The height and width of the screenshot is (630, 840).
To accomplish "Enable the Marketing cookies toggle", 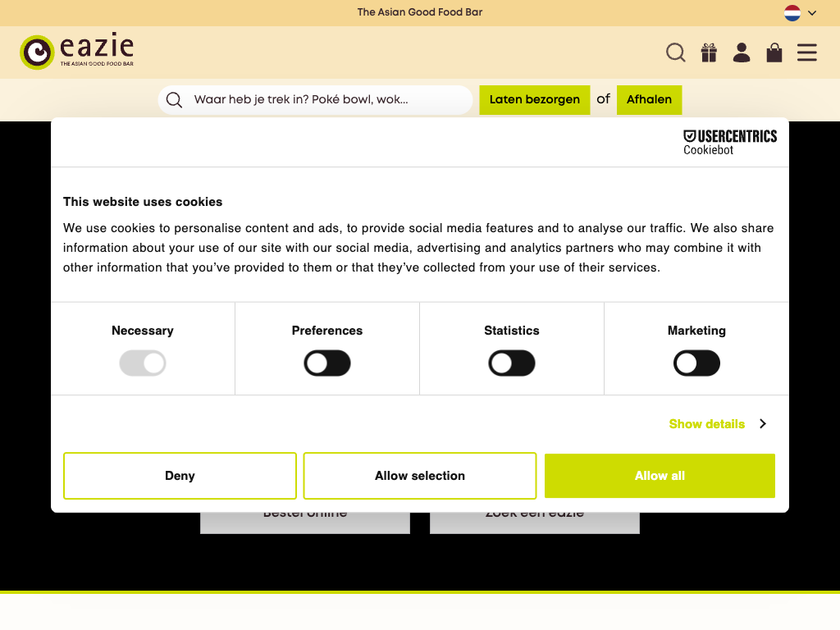I will [696, 363].
